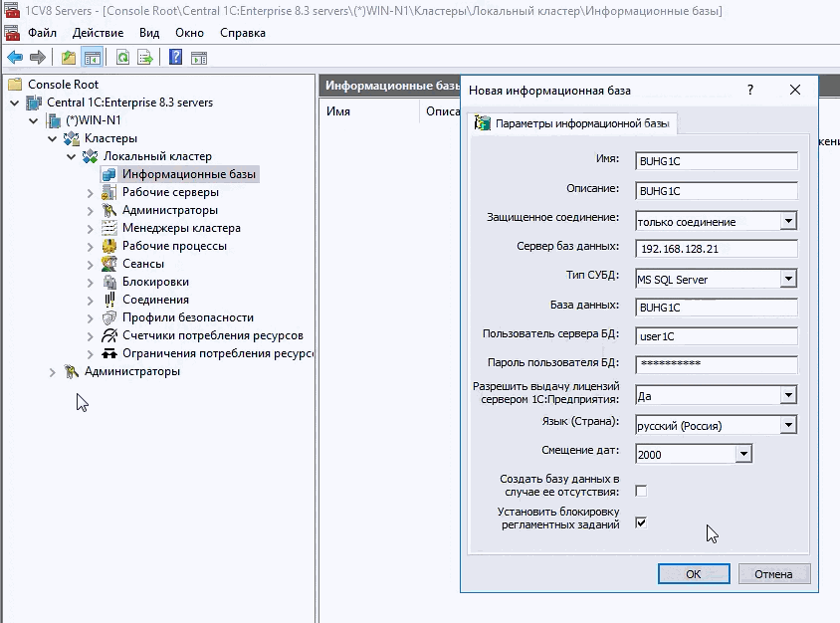The image size is (840, 623).
Task: Select the Рабочие процессы tree node
Action: (173, 246)
